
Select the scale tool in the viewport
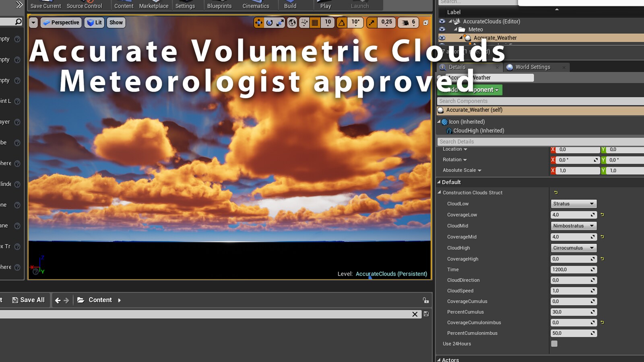pyautogui.click(x=280, y=23)
